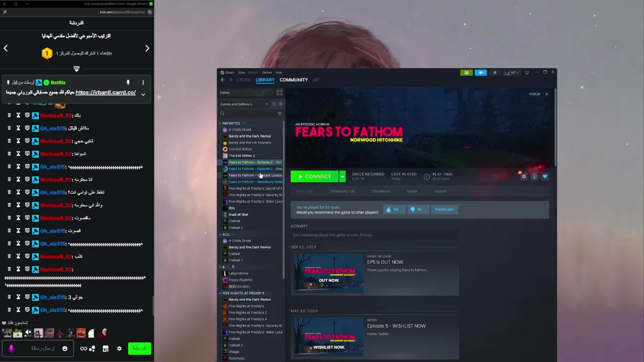Image resolution: width=644 pixels, height=362 pixels.
Task: Show recent activity clock filter icon
Action: (x=274, y=104)
